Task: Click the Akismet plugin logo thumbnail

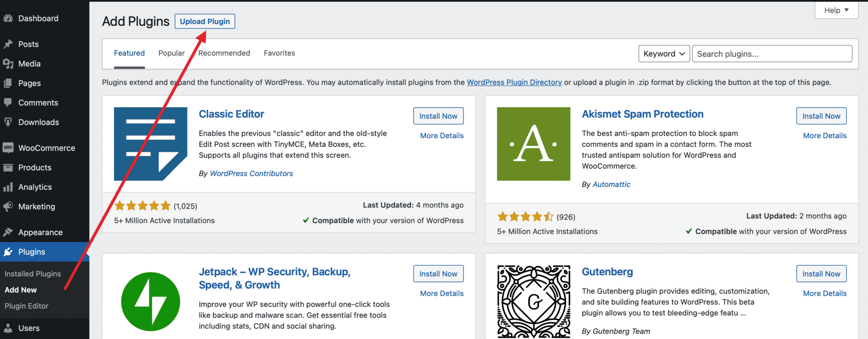Action: pos(534,144)
